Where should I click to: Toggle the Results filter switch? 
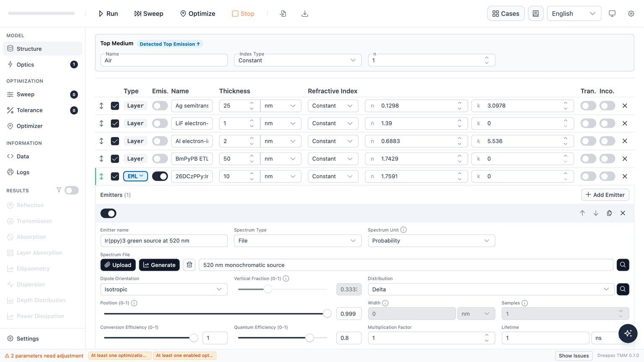[72, 190]
